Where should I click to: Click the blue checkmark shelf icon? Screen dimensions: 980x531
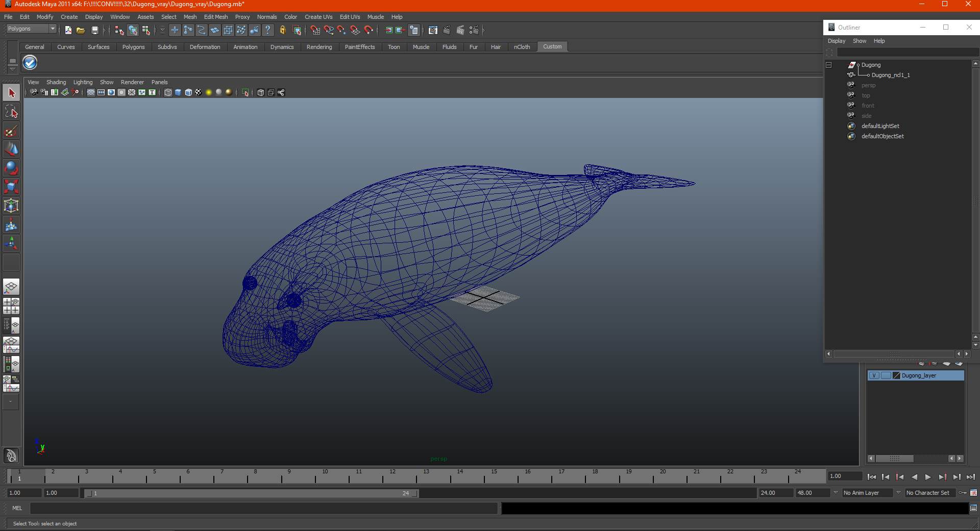[x=30, y=63]
